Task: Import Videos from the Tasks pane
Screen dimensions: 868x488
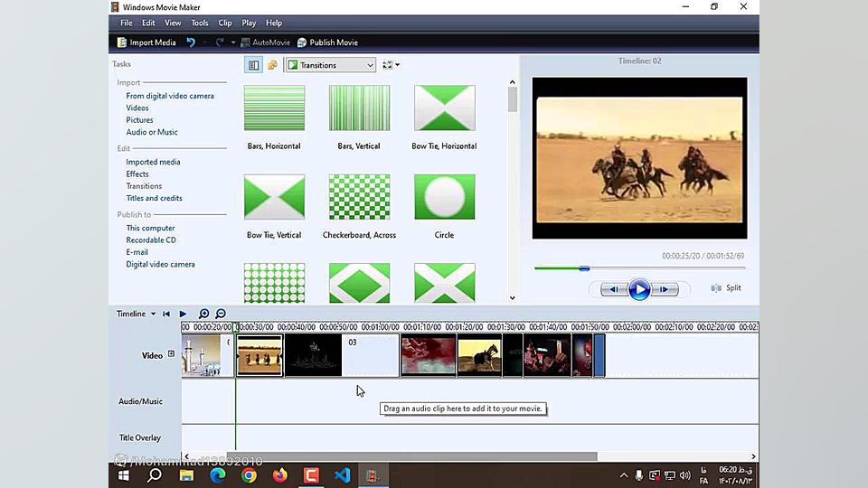Action: pyautogui.click(x=137, y=108)
